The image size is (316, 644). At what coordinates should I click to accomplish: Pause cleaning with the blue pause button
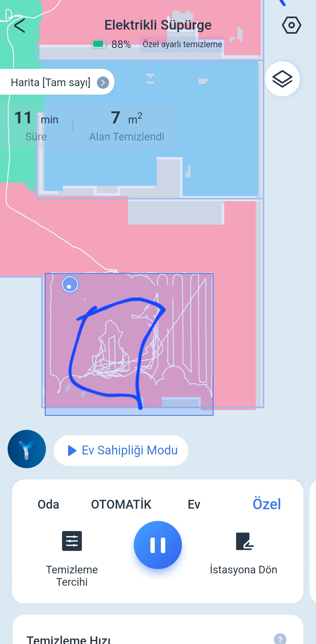click(158, 545)
